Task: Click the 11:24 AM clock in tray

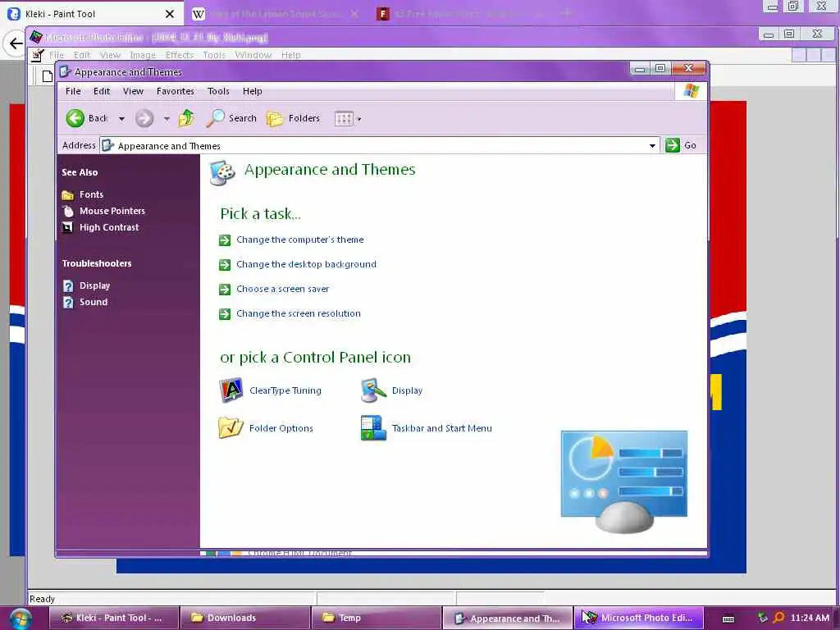Action: point(810,618)
